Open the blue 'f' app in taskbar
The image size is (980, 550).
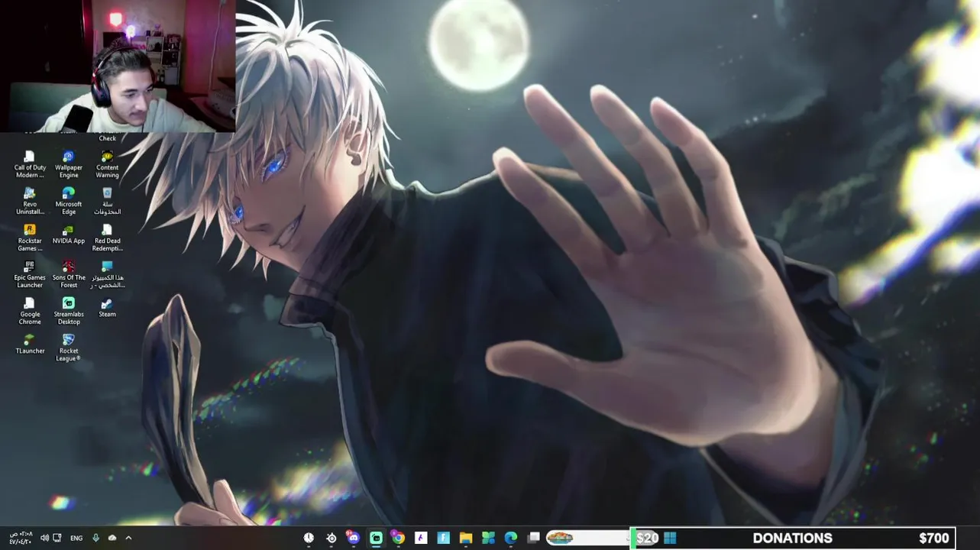[x=443, y=538]
